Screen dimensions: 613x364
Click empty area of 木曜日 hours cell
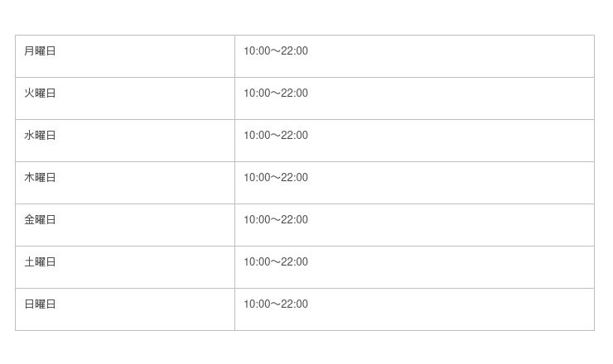tap(450, 183)
